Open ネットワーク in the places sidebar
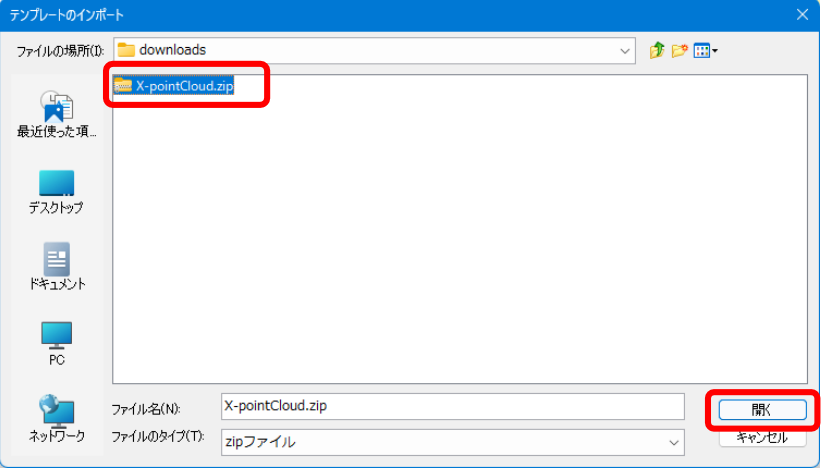The image size is (822, 470). [x=57, y=419]
